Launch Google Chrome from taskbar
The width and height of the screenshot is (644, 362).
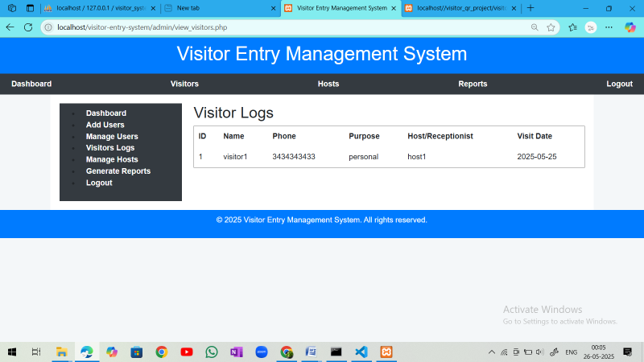162,352
